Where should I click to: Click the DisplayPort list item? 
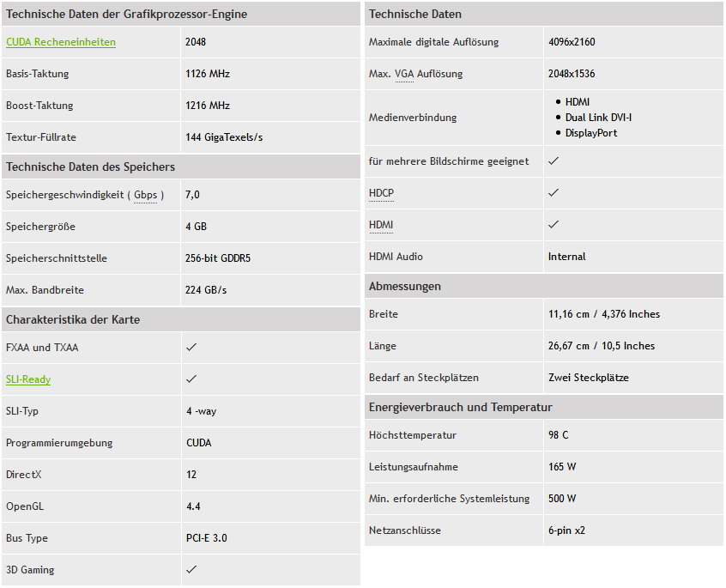591,133
